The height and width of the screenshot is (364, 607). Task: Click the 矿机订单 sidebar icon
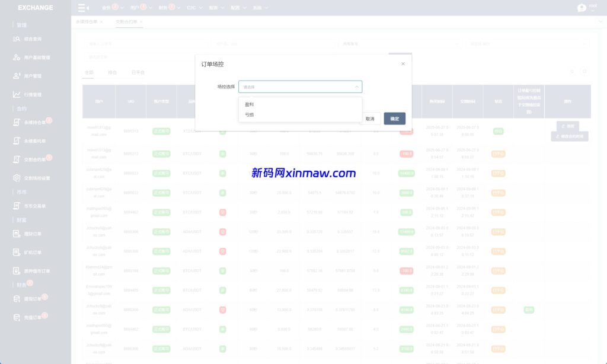[x=17, y=253]
